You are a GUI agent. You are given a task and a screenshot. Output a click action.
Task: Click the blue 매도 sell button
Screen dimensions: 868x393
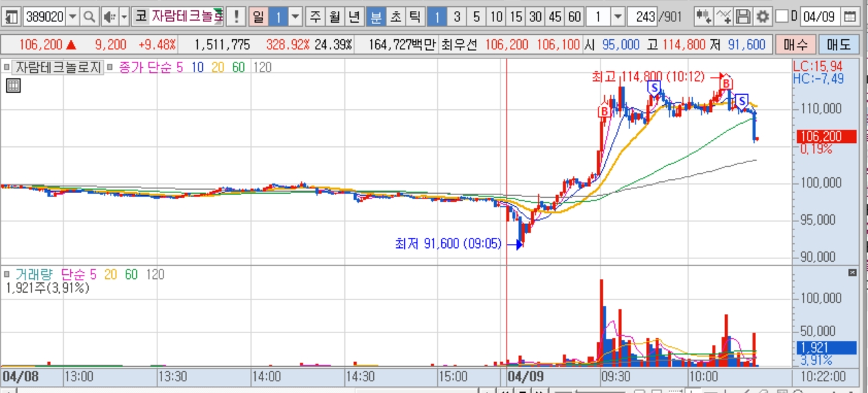coord(838,45)
